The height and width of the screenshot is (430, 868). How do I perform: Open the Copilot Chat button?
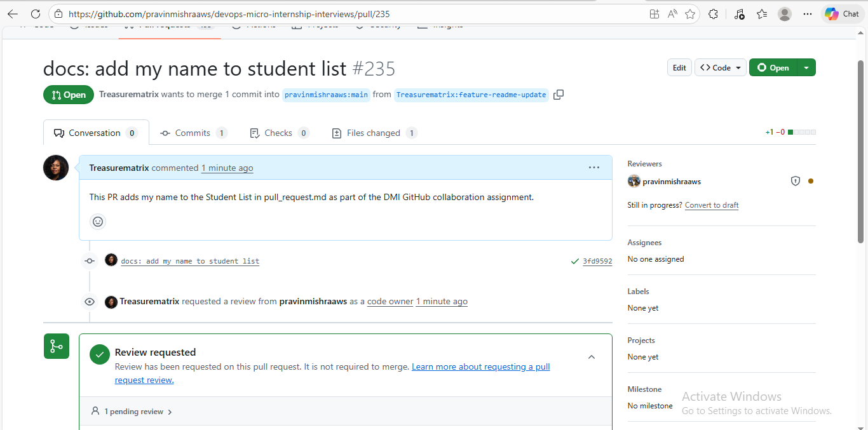click(x=842, y=13)
